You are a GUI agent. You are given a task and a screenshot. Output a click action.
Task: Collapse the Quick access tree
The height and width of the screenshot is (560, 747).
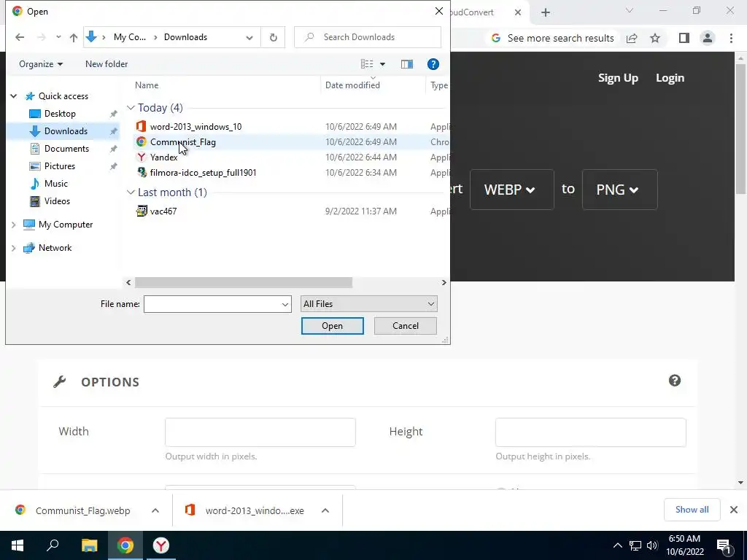pyautogui.click(x=14, y=96)
